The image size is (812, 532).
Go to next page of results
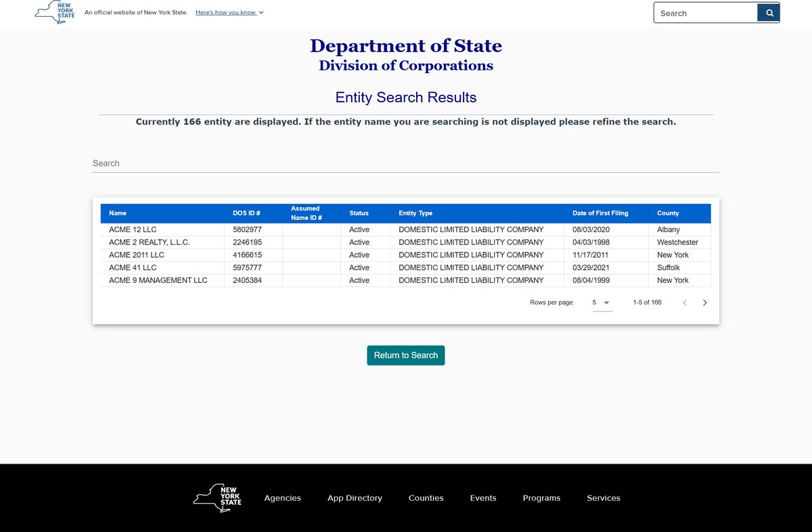(x=704, y=303)
